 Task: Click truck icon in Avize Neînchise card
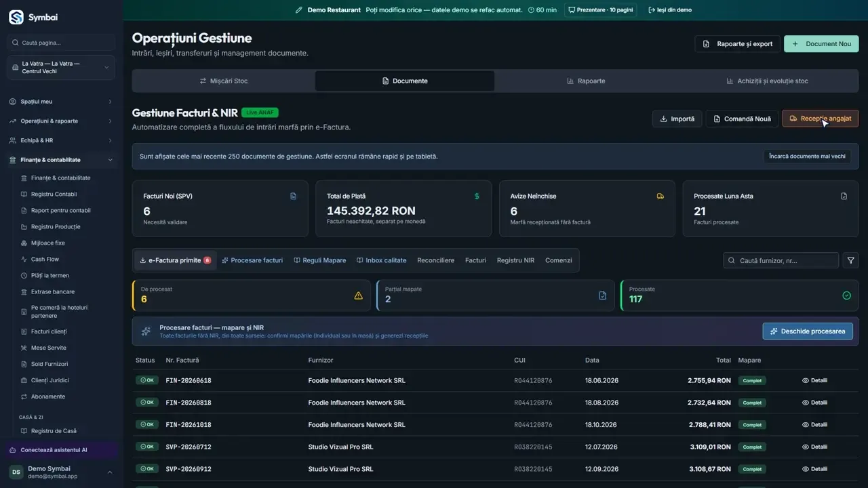pyautogui.click(x=660, y=197)
